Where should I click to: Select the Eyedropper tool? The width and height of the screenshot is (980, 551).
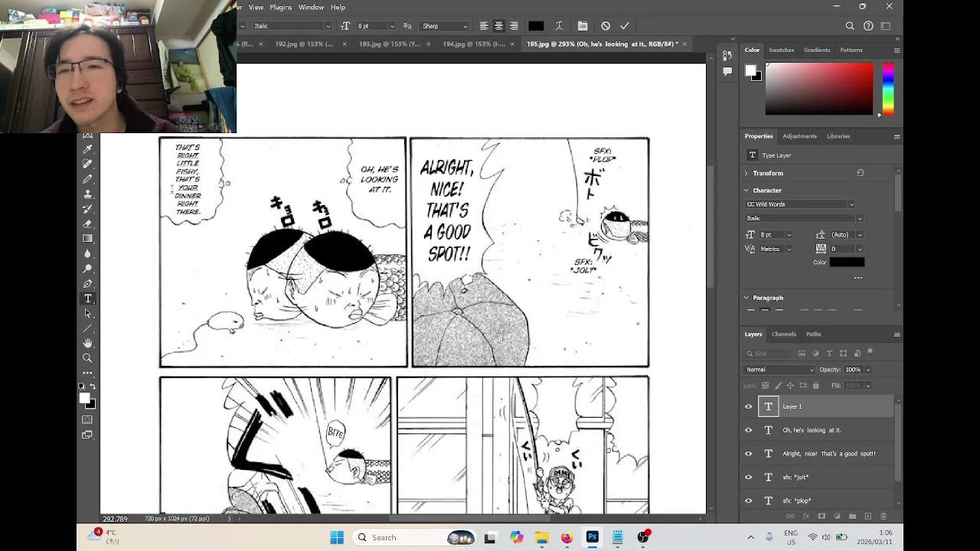[x=88, y=149]
